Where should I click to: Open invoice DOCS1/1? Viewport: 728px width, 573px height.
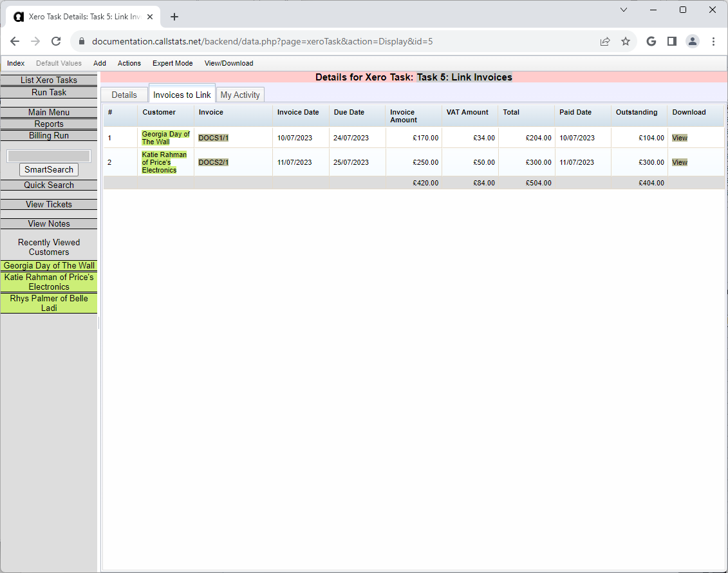[x=213, y=137]
